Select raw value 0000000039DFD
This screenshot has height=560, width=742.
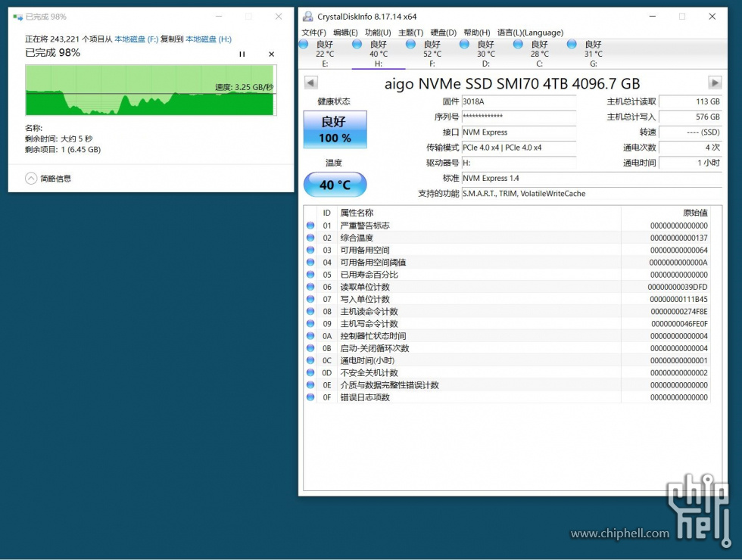[678, 287]
